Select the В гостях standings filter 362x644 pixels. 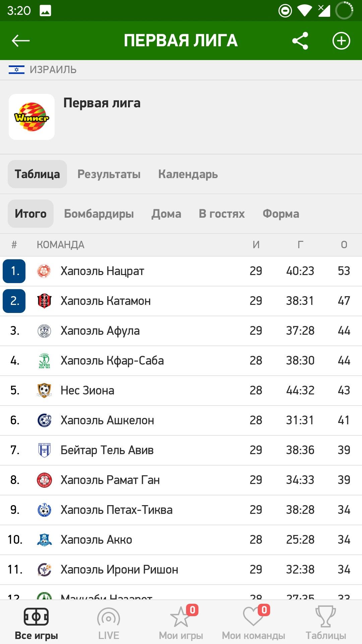[x=222, y=214]
